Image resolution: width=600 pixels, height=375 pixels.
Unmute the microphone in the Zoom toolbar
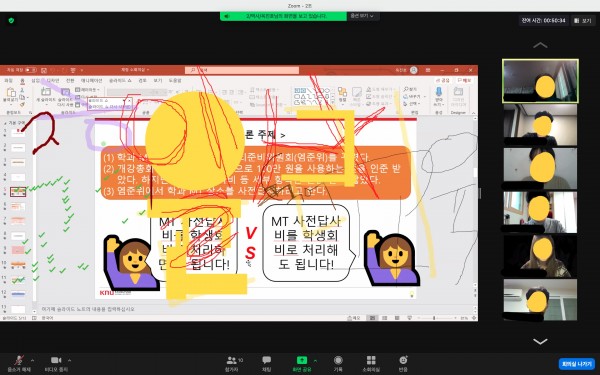click(x=19, y=363)
